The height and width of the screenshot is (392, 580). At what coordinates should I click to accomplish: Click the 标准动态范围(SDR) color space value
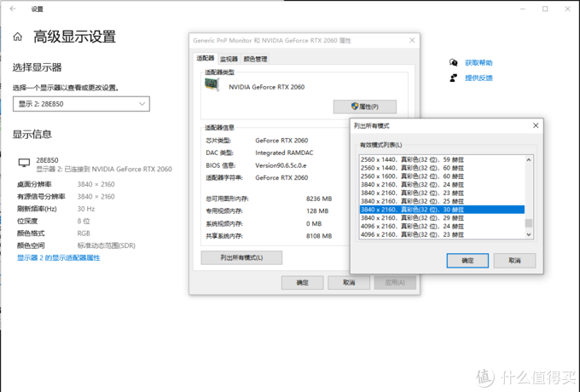pyautogui.click(x=106, y=245)
